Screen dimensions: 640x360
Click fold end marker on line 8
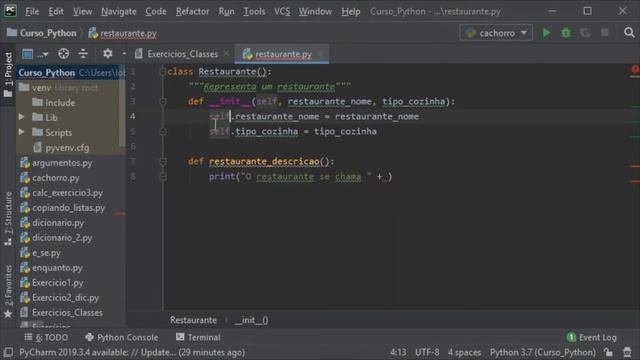[x=162, y=177]
